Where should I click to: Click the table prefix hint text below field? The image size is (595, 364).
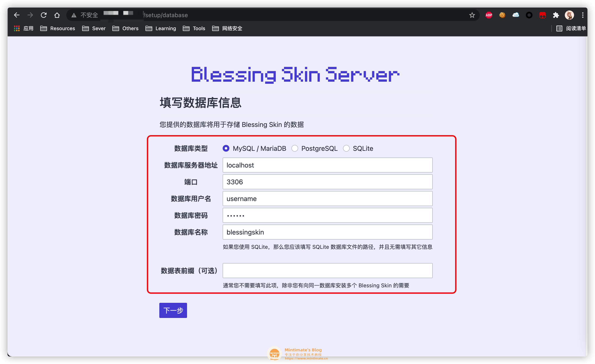click(x=316, y=285)
